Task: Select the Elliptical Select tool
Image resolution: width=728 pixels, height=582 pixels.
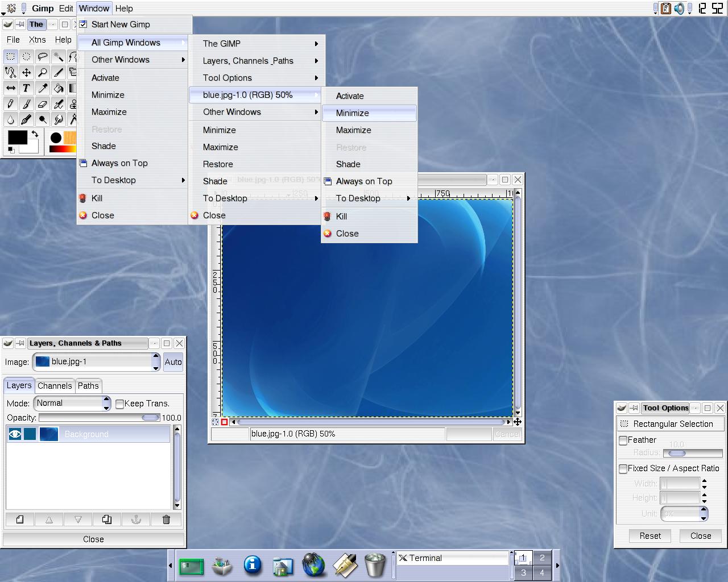Action: pyautogui.click(x=26, y=56)
